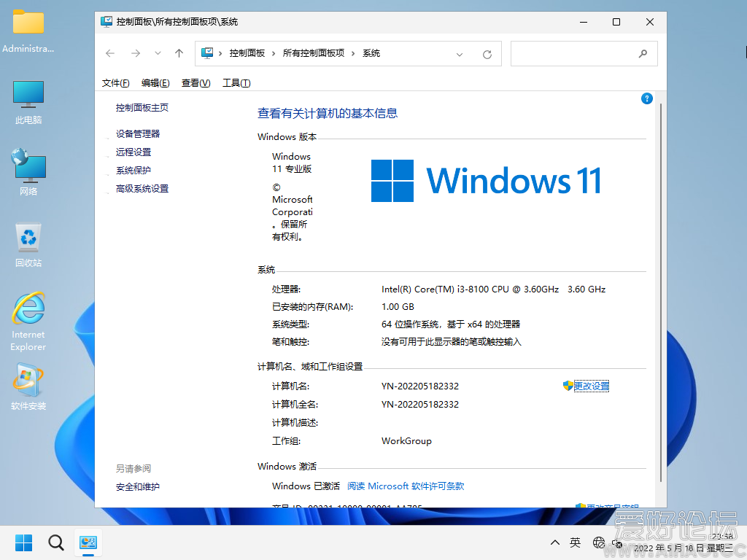747x560 pixels.
Task: Click the processor name text
Action: pos(493,289)
